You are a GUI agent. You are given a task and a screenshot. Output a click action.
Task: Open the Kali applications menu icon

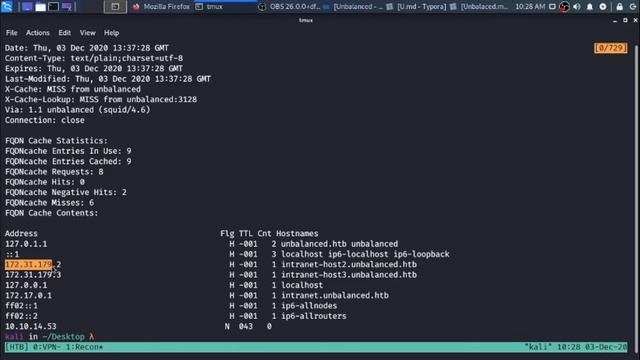coord(7,6)
